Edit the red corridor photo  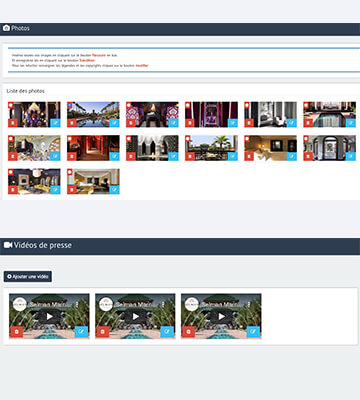pyautogui.click(x=114, y=156)
